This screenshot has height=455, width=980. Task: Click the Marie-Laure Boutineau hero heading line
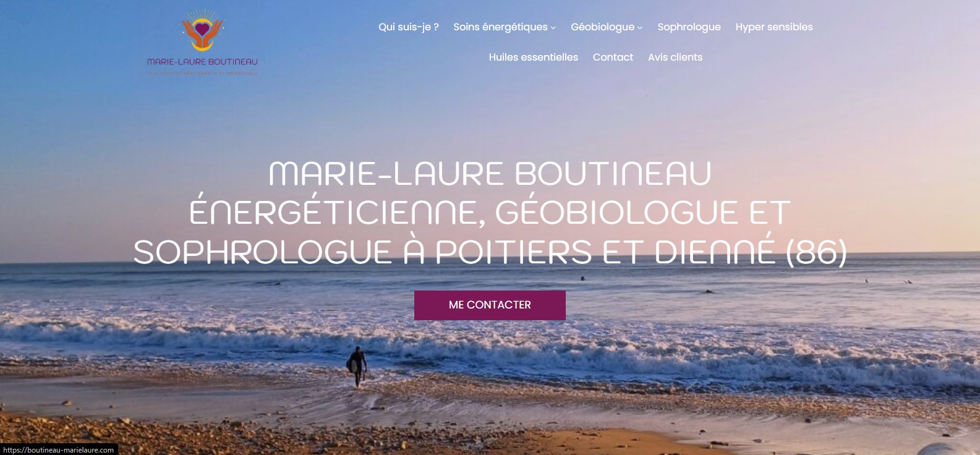coord(490,173)
